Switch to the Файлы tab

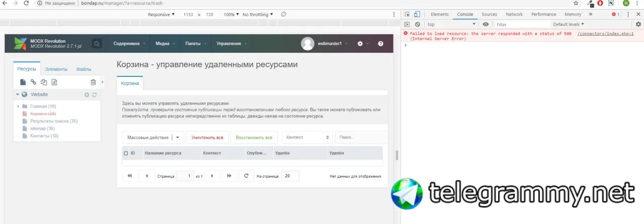point(84,69)
